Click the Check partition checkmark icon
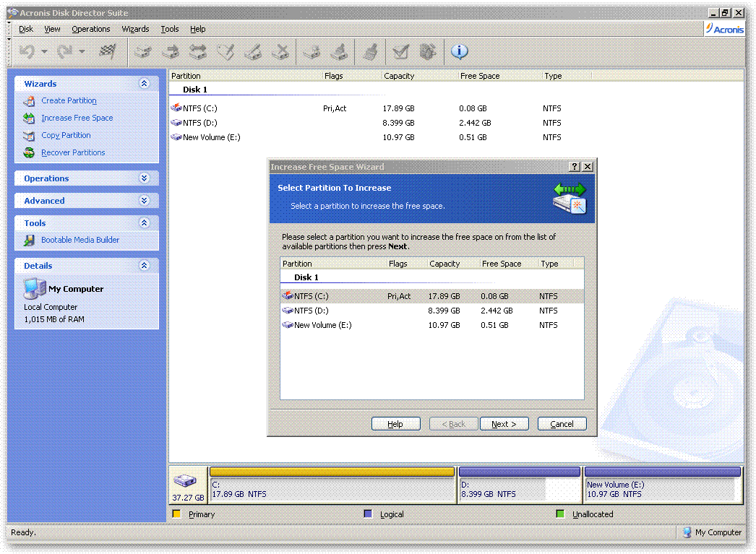Screen dimensions: 756x554 coord(400,51)
